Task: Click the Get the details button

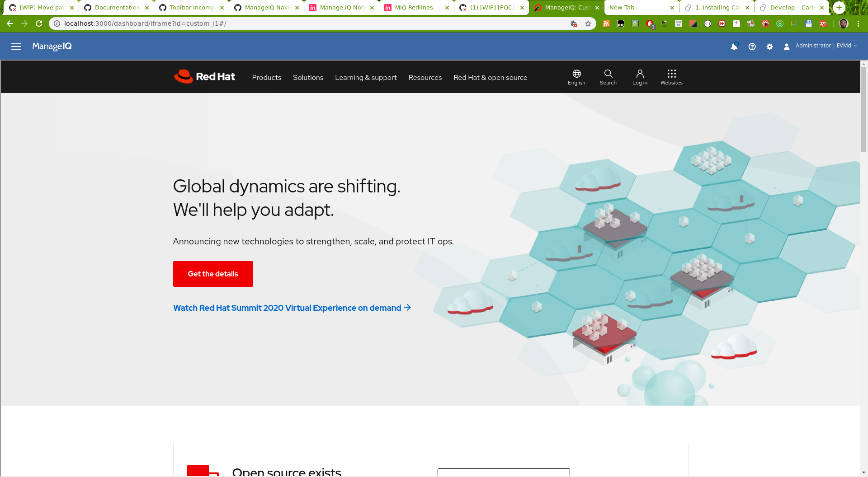Action: coord(213,274)
